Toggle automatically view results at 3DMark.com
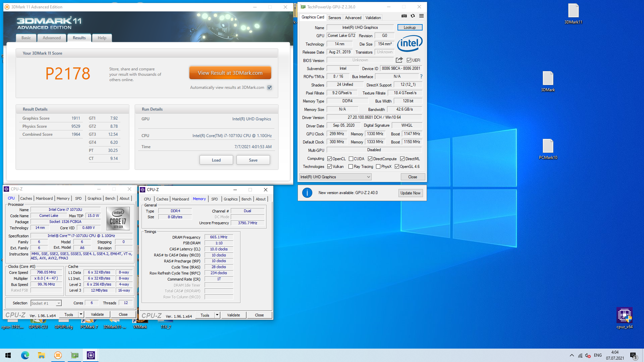The image size is (644, 362). click(269, 87)
